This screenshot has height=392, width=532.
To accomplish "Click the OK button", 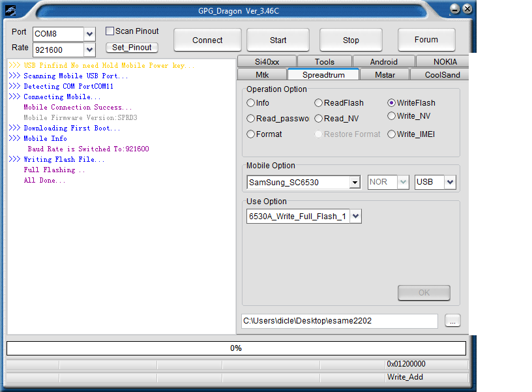I will 424,293.
